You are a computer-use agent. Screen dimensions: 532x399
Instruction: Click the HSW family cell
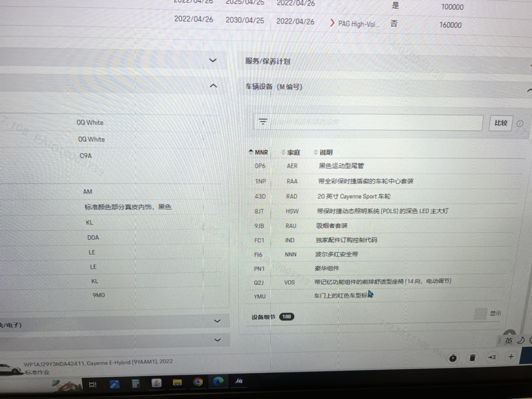point(292,211)
